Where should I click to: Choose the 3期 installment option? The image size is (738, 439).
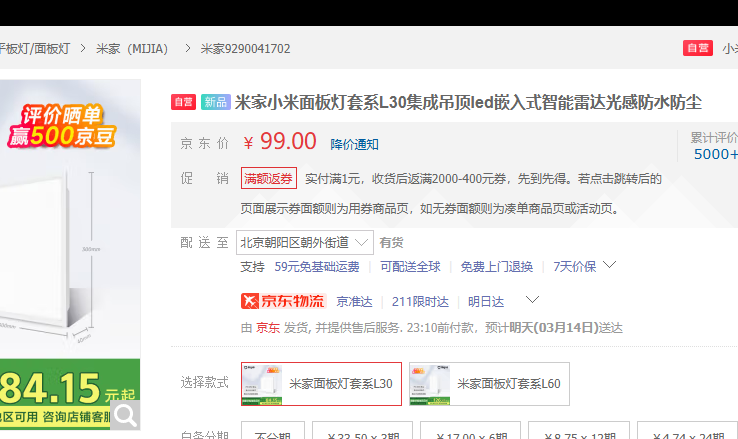[x=362, y=431]
